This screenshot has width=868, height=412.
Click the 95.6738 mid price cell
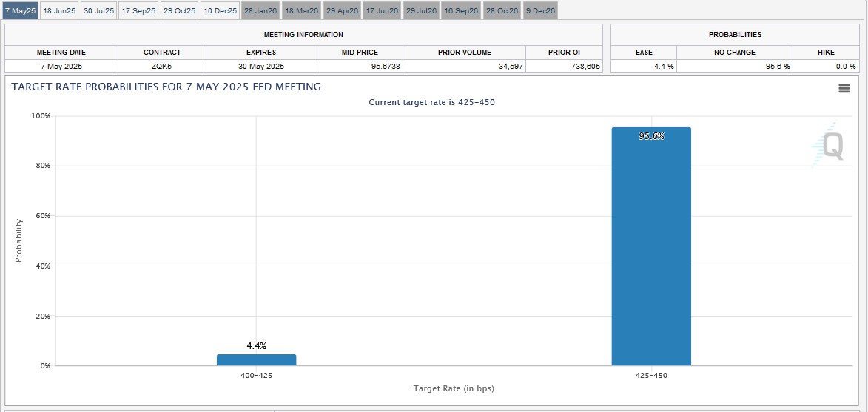pyautogui.click(x=360, y=67)
